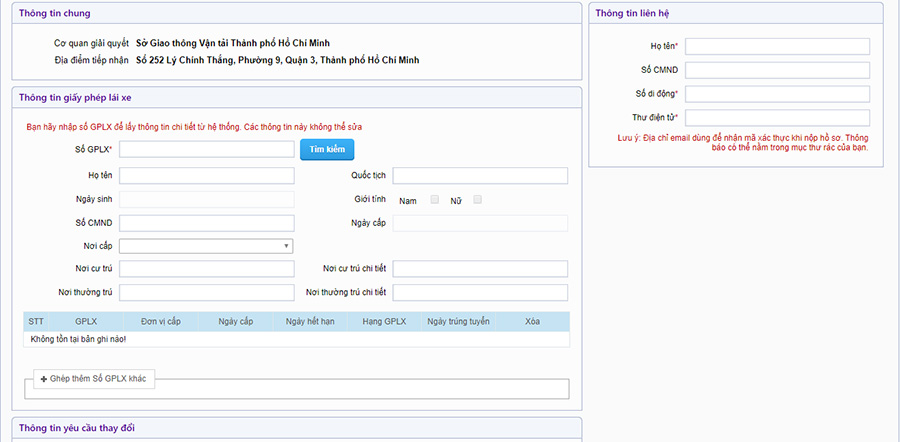The width and height of the screenshot is (900, 442).
Task: Click the Họ tên field in license info
Action: point(206,176)
